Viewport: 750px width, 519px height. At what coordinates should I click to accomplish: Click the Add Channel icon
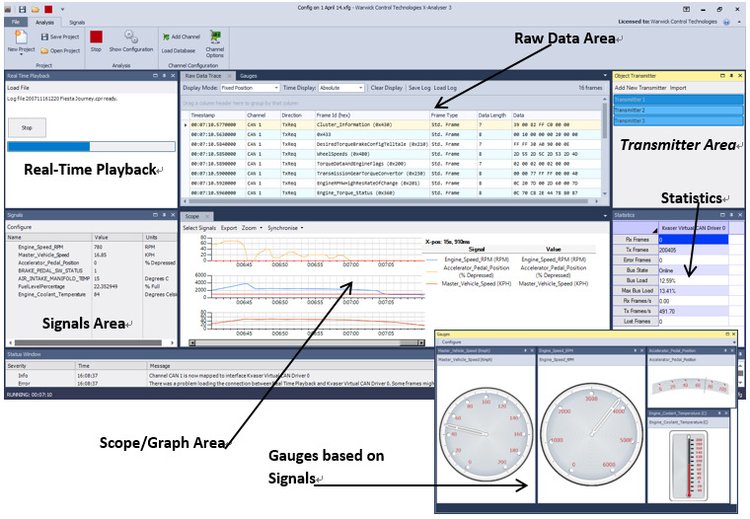pos(180,37)
